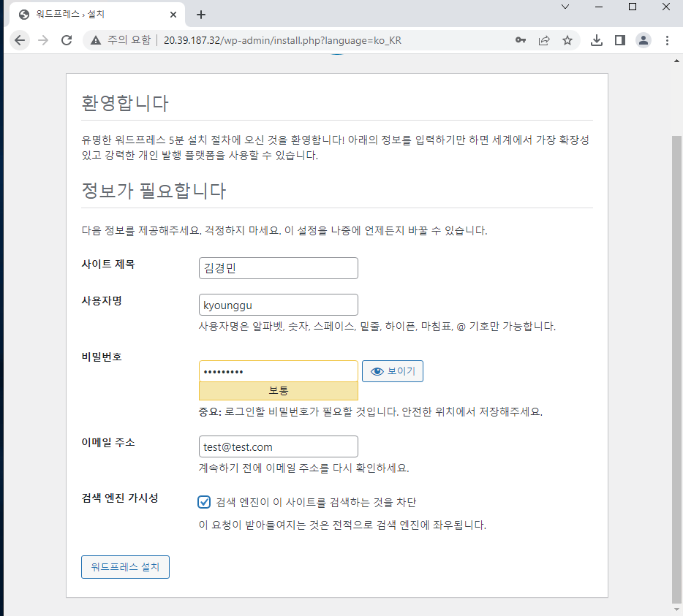The width and height of the screenshot is (683, 616).
Task: Show password with 보이기 button
Action: (x=393, y=371)
